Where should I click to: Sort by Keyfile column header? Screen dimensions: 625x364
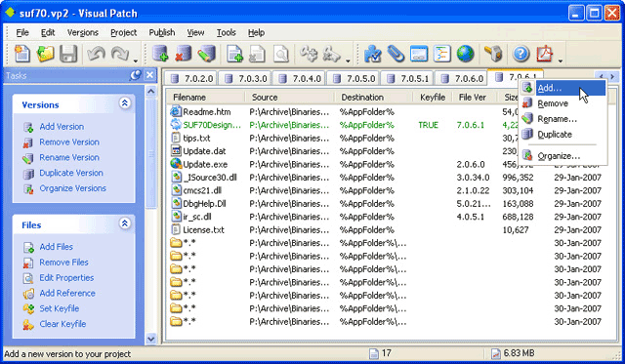click(433, 98)
